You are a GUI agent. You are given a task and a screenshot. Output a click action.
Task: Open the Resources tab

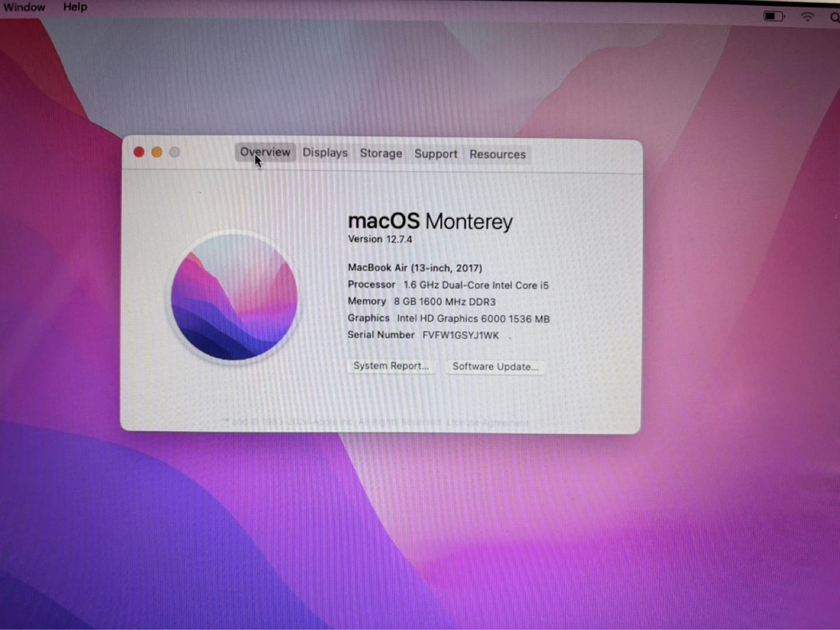point(498,155)
